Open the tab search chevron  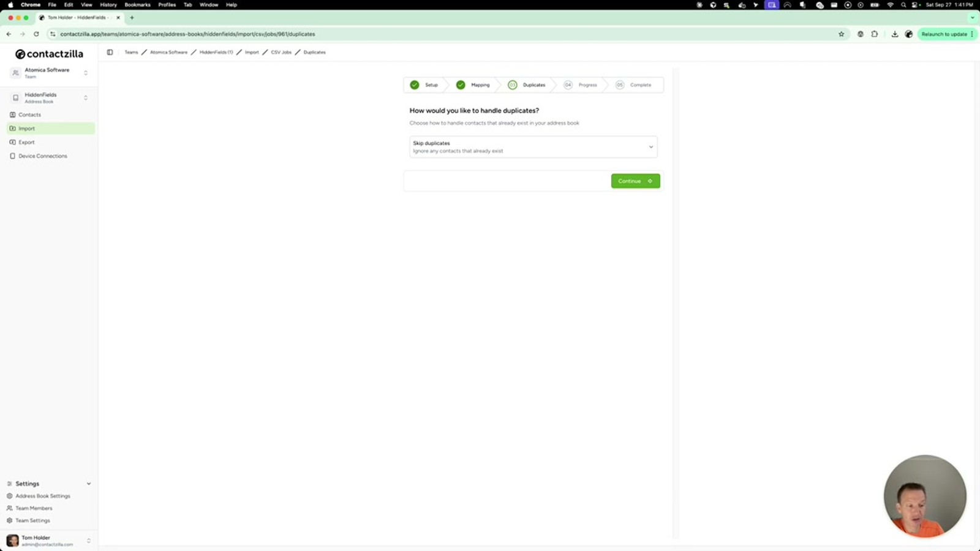[x=972, y=18]
